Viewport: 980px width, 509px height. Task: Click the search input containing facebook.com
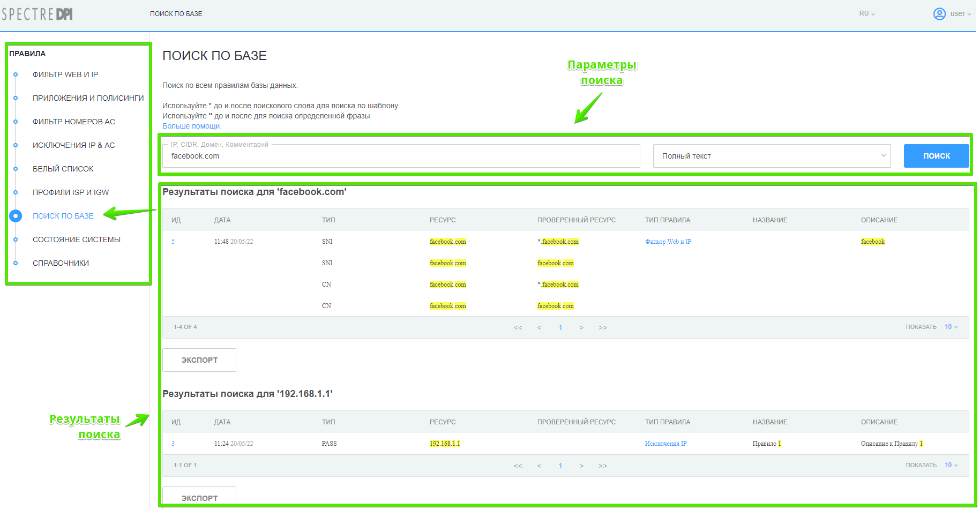401,156
